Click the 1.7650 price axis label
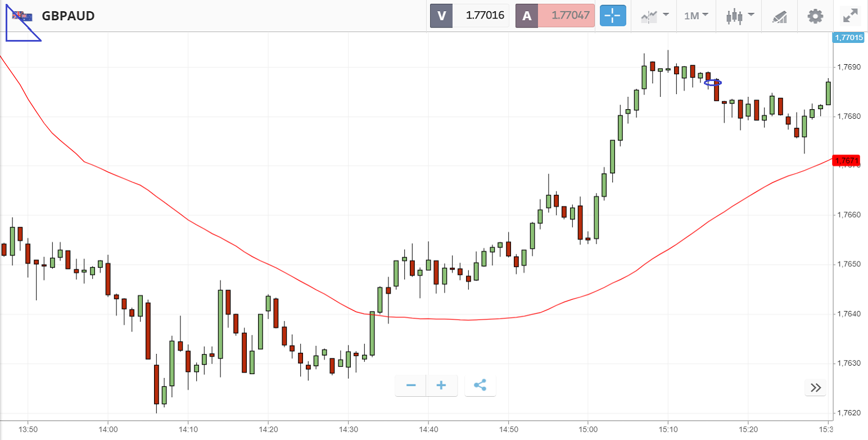The height and width of the screenshot is (440, 868). click(848, 264)
